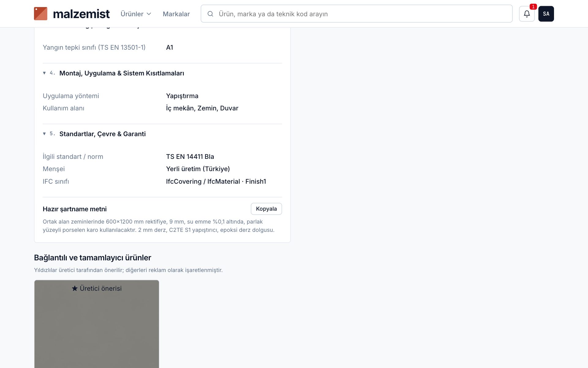Image resolution: width=588 pixels, height=368 pixels.
Task: Copy the specification text with Kopyala
Action: coord(266,209)
